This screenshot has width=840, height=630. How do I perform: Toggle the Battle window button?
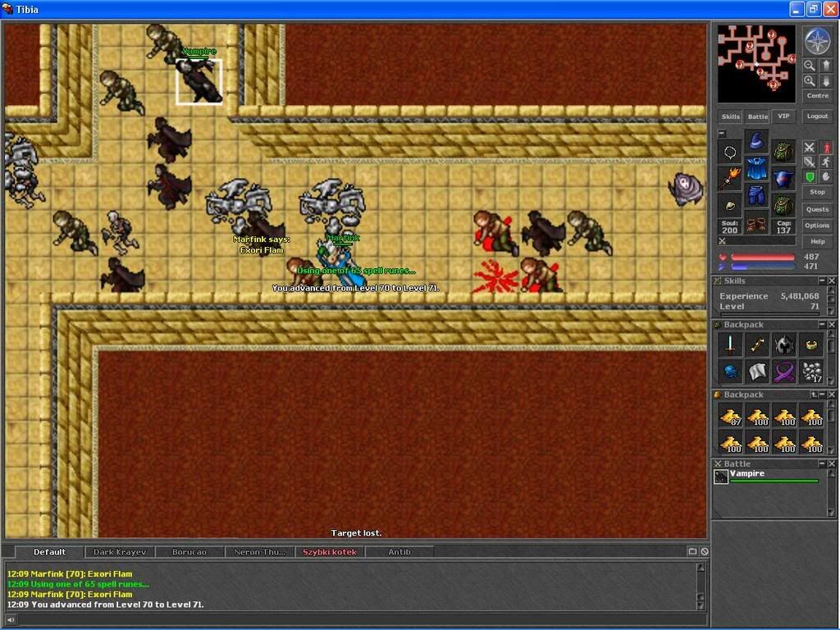(x=757, y=116)
